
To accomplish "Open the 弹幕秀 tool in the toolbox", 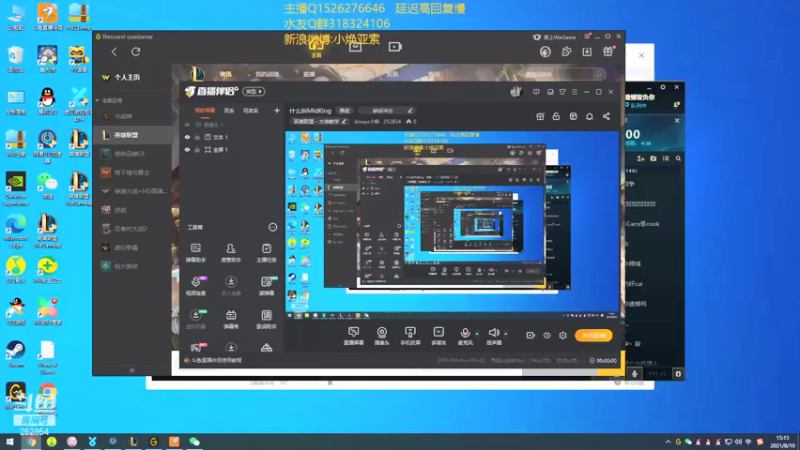I will coord(231,319).
